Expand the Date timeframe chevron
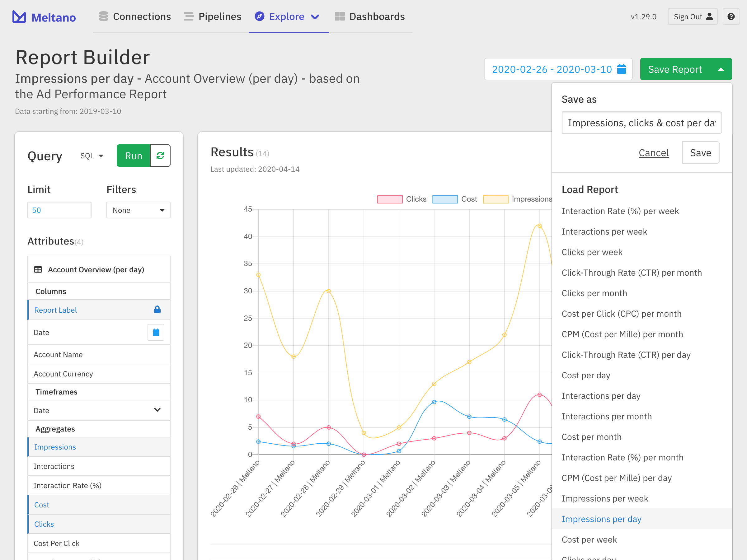747x560 pixels. tap(157, 410)
